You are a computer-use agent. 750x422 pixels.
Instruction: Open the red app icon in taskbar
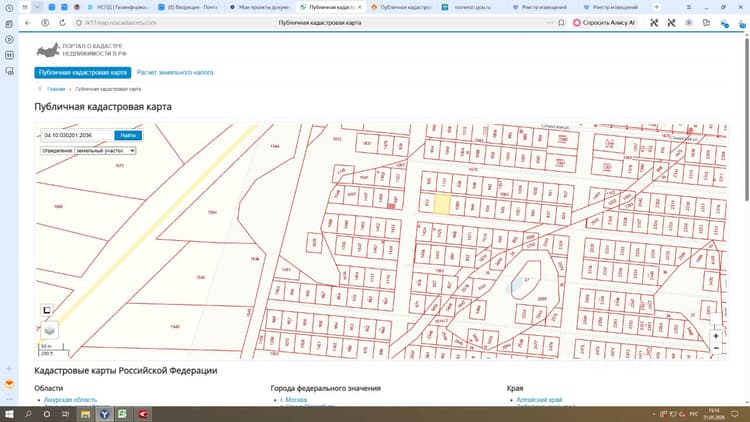[143, 414]
